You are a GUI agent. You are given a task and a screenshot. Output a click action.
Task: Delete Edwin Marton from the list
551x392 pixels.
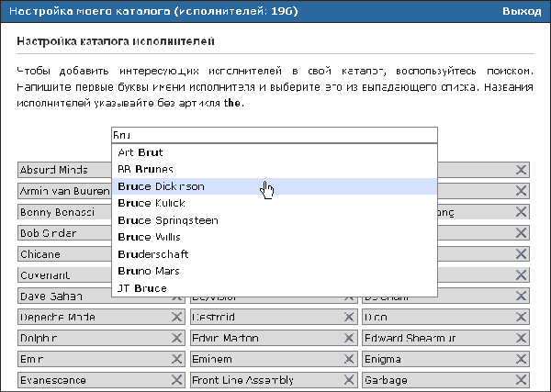click(x=349, y=338)
